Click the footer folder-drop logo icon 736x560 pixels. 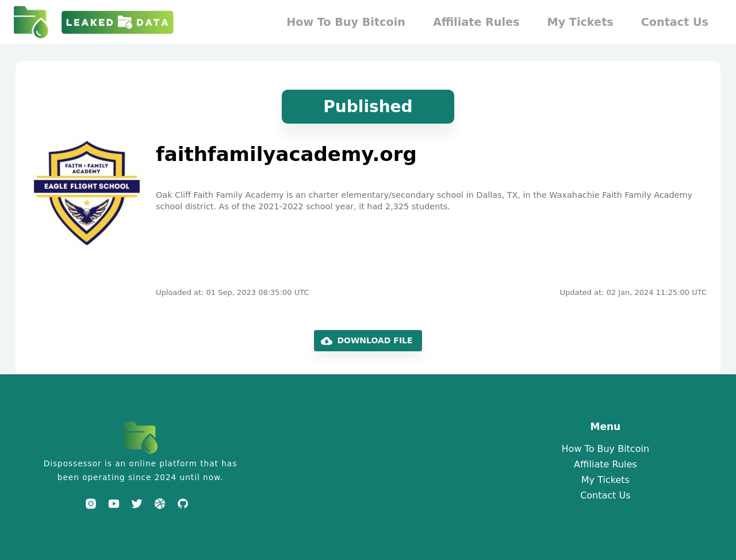pos(140,438)
